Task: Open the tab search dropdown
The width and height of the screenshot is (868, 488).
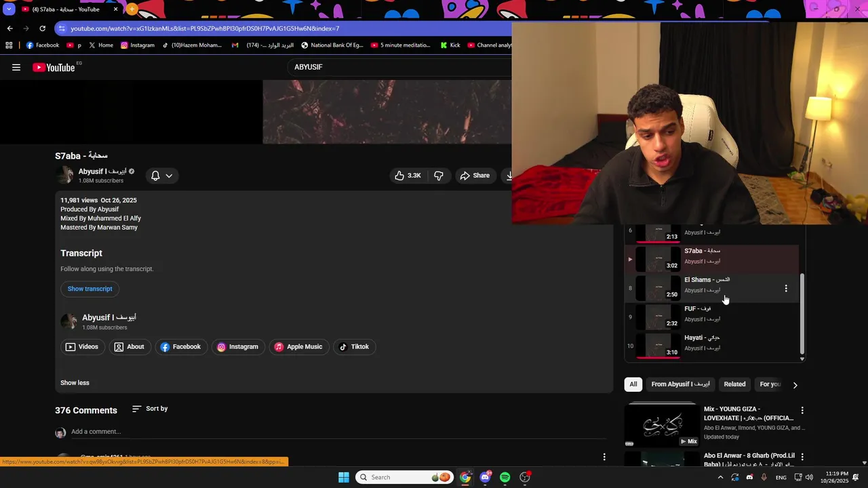Action: (x=8, y=9)
